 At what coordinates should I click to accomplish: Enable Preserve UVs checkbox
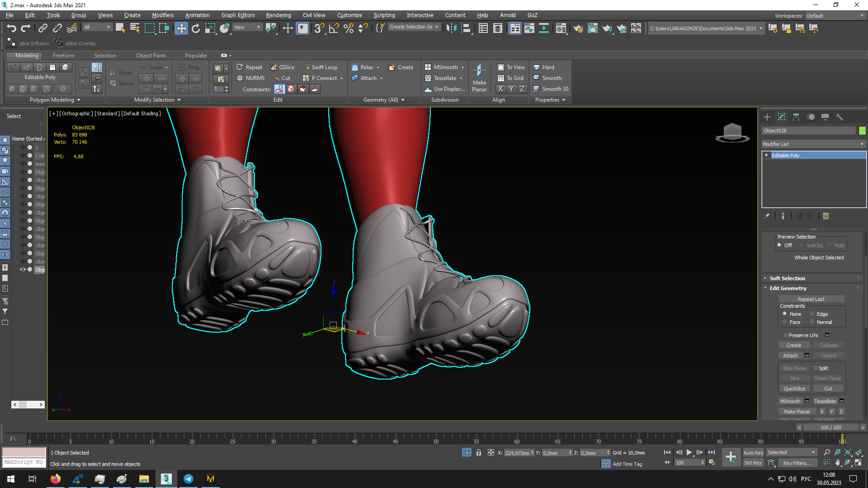click(786, 335)
